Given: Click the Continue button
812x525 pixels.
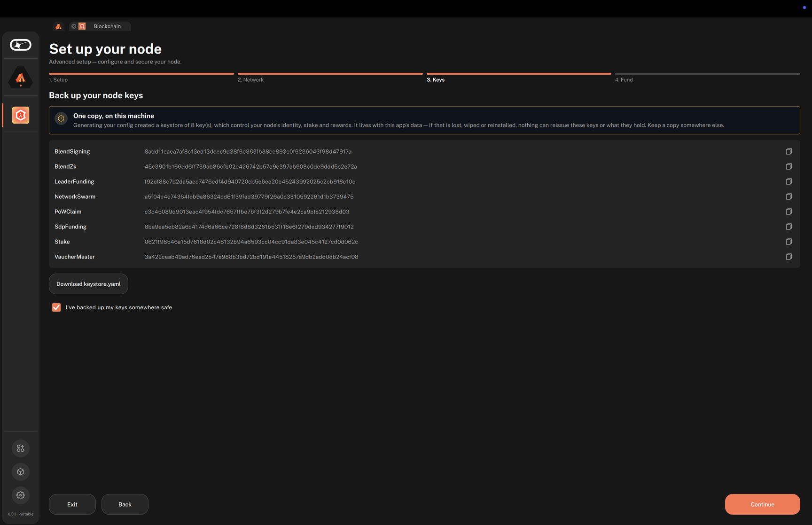Looking at the screenshot, I should [x=762, y=504].
